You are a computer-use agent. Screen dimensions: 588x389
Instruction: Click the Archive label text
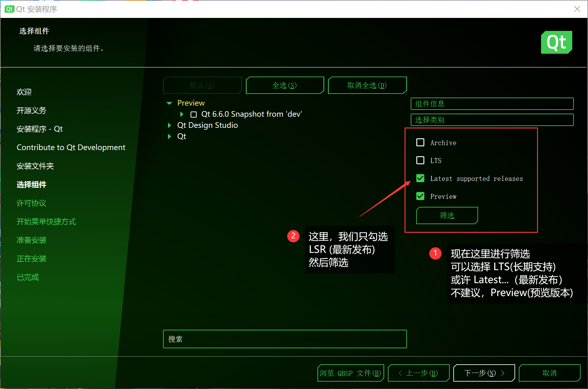(x=443, y=143)
